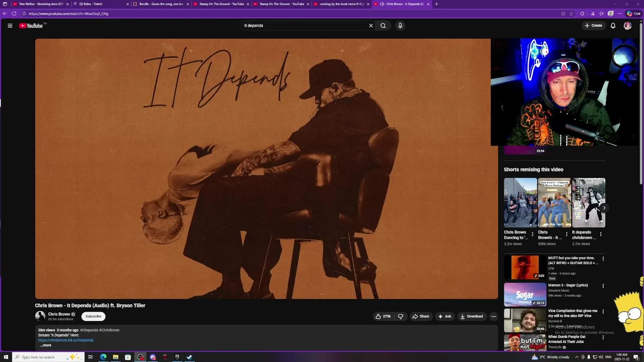Open options for It depends chrisbrown short
The height and width of the screenshot is (362, 644).
[600, 234]
